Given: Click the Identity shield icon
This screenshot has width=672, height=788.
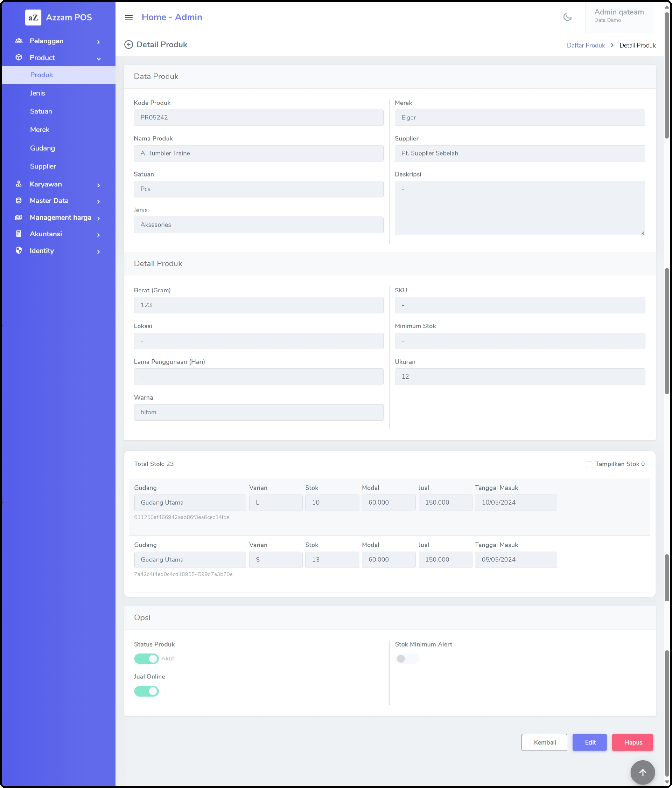Looking at the screenshot, I should (x=19, y=250).
